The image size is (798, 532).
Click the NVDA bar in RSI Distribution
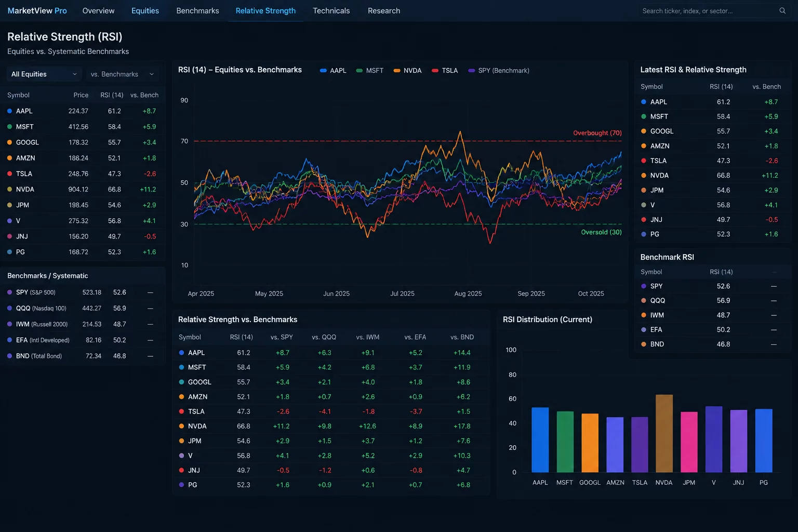664,433
